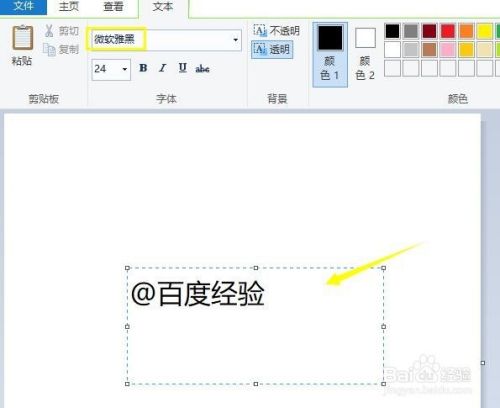This screenshot has width=500, height=408.
Task: Toggle strikethrough abc formatting
Action: pyautogui.click(x=202, y=69)
